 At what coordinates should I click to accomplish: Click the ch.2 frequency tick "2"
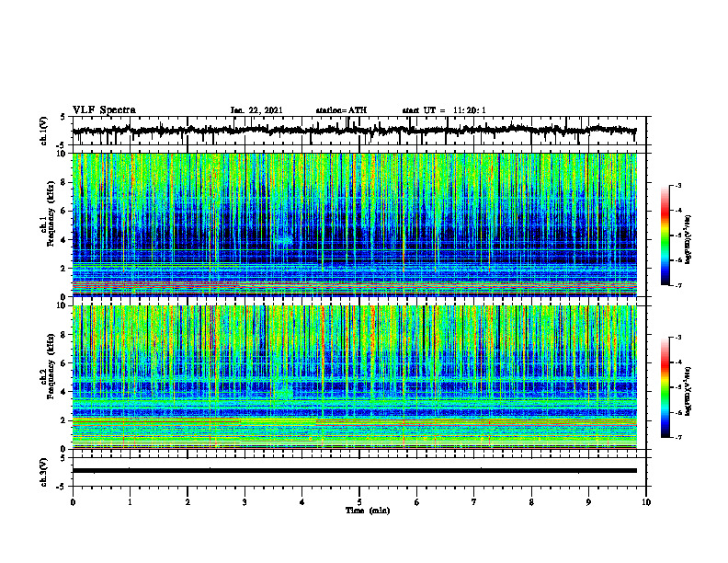pyautogui.click(x=64, y=420)
